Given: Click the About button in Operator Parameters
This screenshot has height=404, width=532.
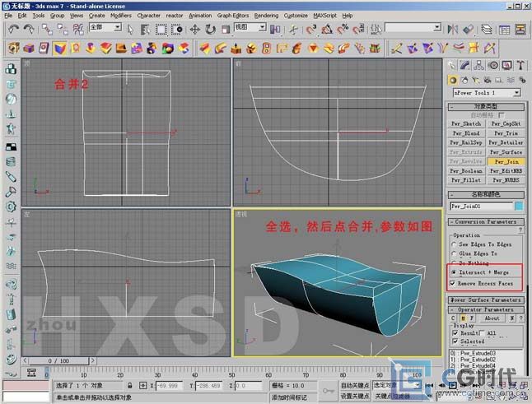Looking at the screenshot, I should pyautogui.click(x=492, y=318).
